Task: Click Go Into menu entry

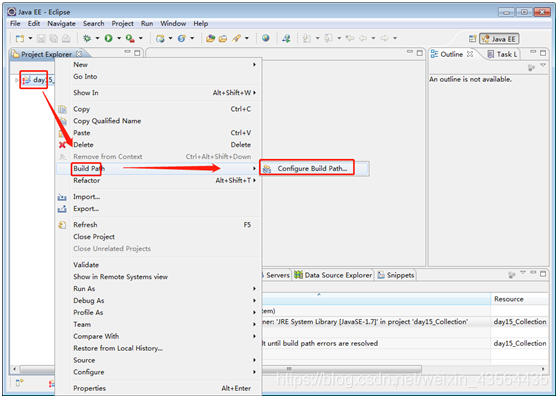Action: (159, 77)
